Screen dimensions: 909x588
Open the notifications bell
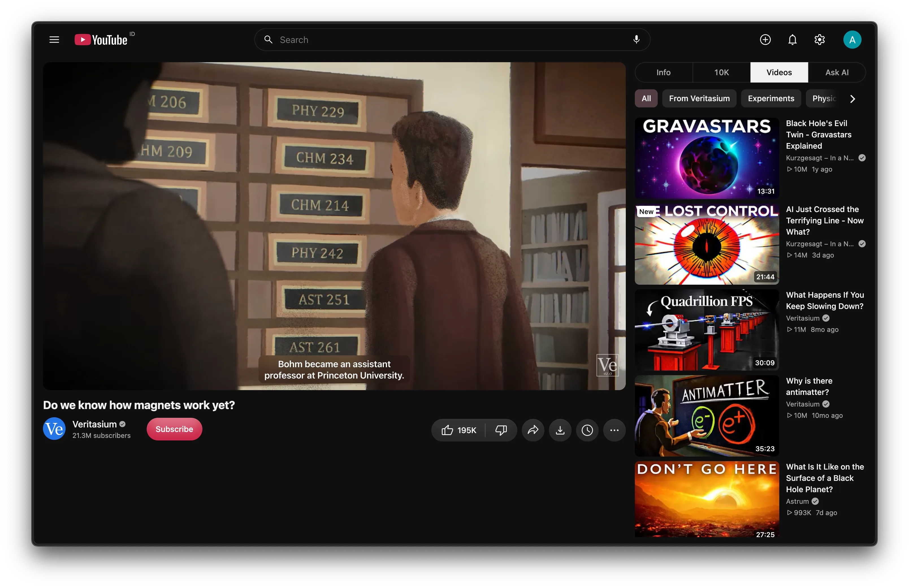[x=792, y=40]
